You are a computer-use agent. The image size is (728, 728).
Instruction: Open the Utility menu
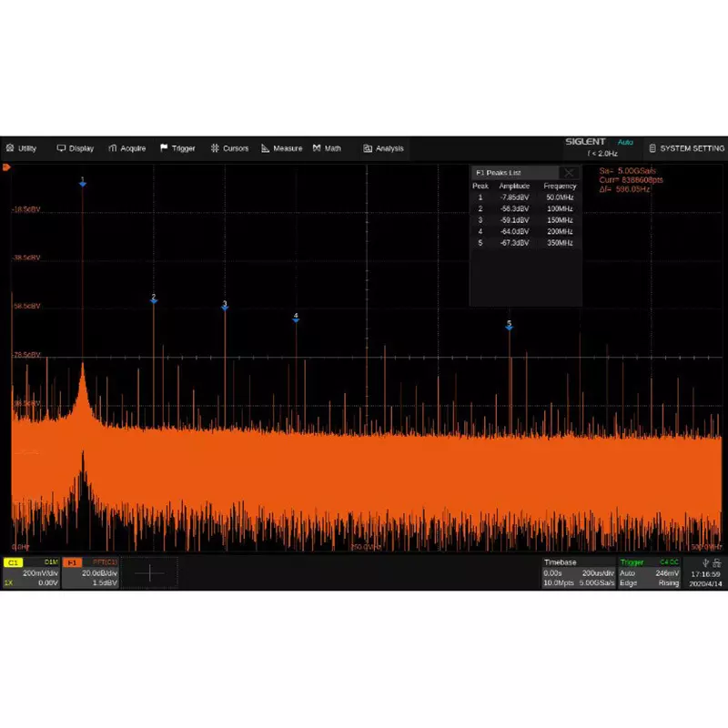pyautogui.click(x=21, y=148)
